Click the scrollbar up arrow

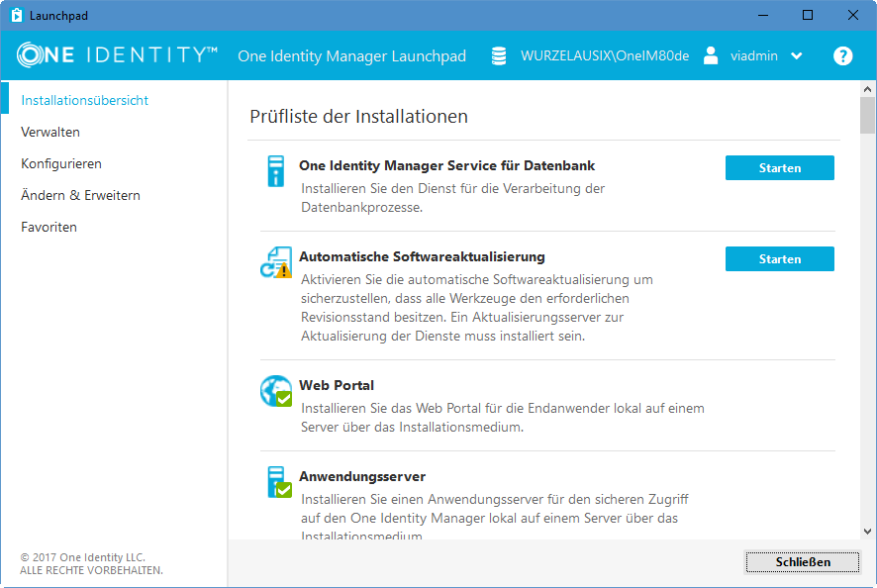click(x=867, y=89)
